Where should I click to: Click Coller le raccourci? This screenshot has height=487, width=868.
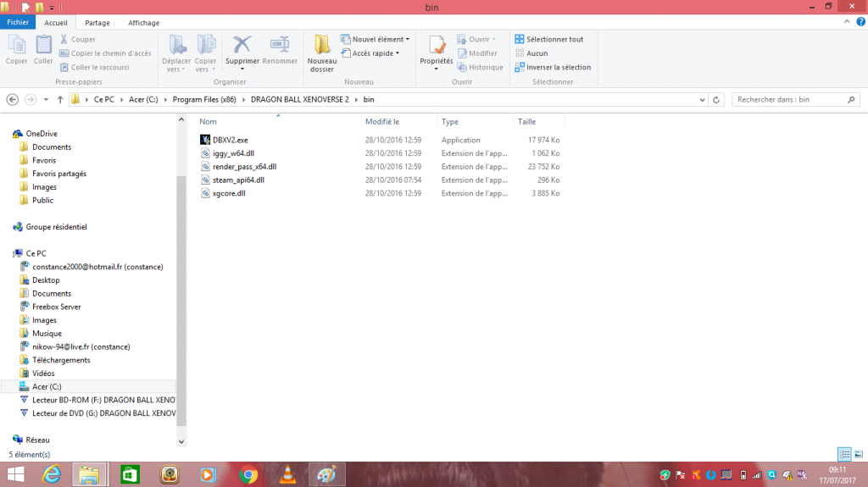[x=94, y=67]
